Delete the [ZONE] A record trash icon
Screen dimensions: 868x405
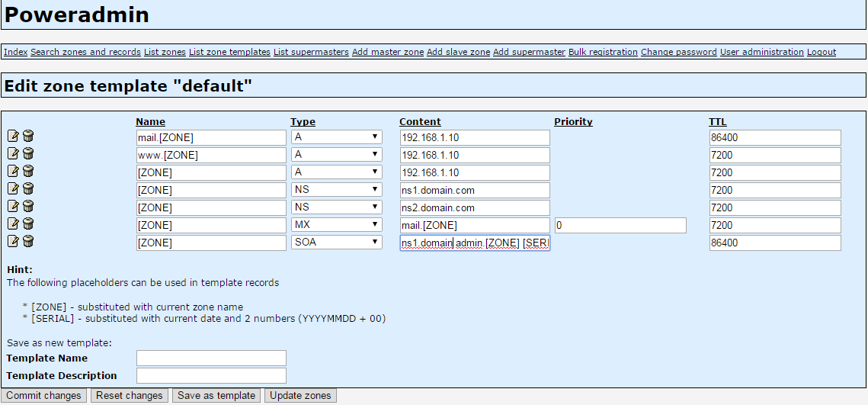pyautogui.click(x=28, y=172)
